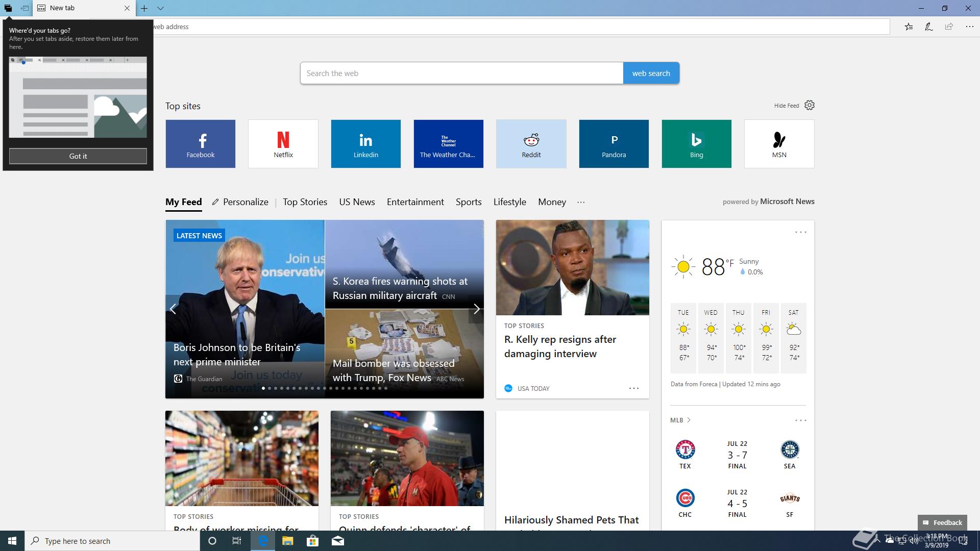The image size is (980, 551).
Task: Click Hide Feed link
Action: [786, 106]
